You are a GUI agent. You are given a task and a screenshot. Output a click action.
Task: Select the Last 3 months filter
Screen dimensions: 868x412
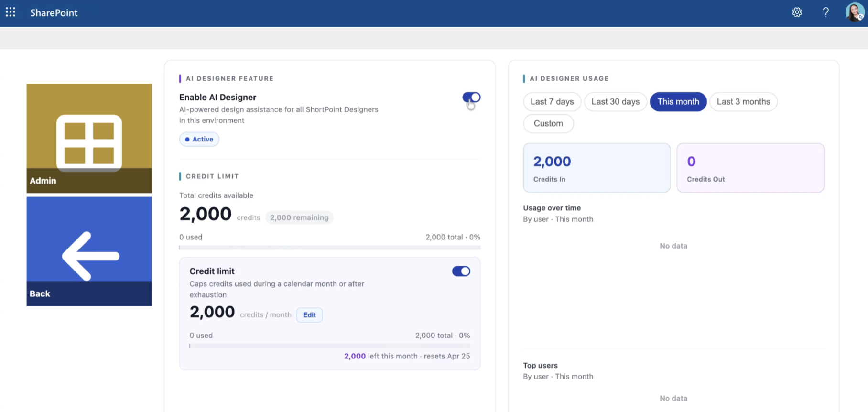744,102
